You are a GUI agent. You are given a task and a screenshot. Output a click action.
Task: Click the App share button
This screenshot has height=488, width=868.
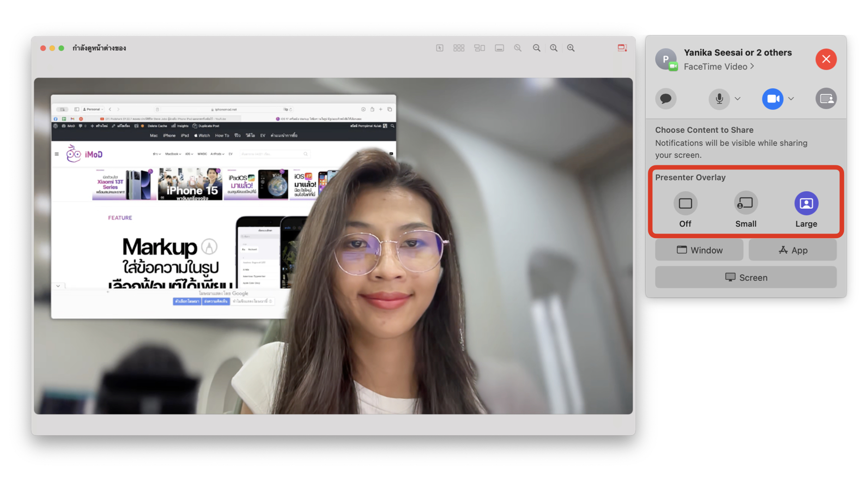pos(793,250)
